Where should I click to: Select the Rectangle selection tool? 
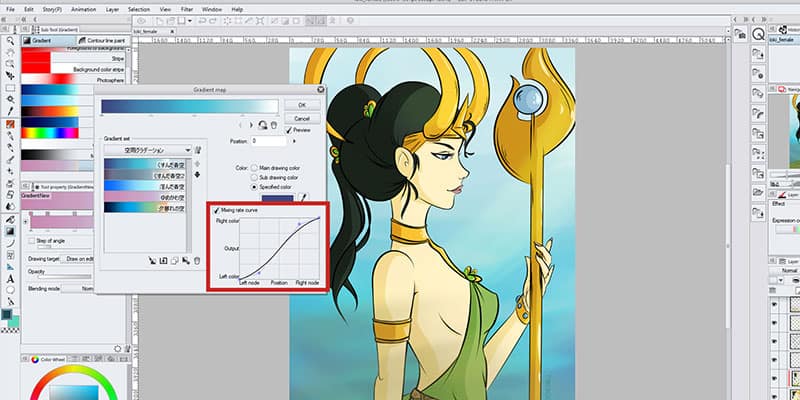10,87
